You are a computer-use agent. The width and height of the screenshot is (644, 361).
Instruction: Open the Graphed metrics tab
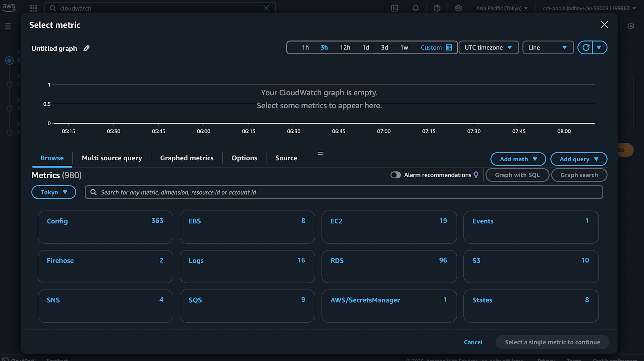187,158
